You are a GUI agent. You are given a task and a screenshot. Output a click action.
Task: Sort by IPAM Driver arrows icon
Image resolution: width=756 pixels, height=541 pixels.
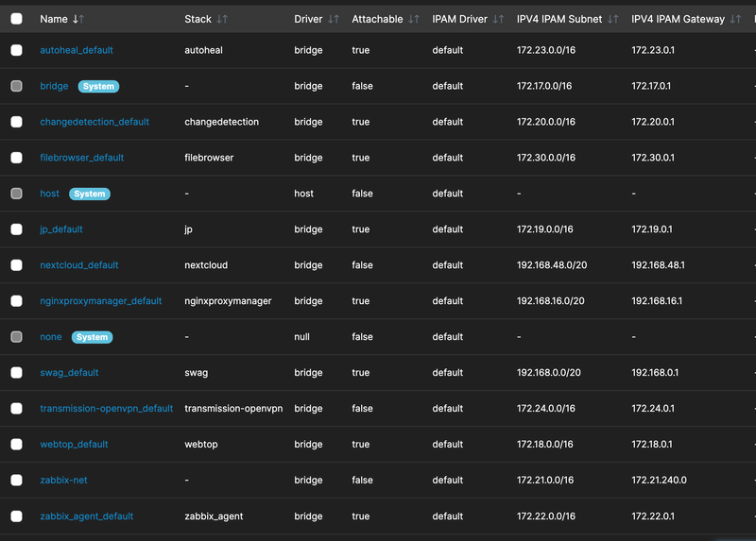(x=498, y=19)
